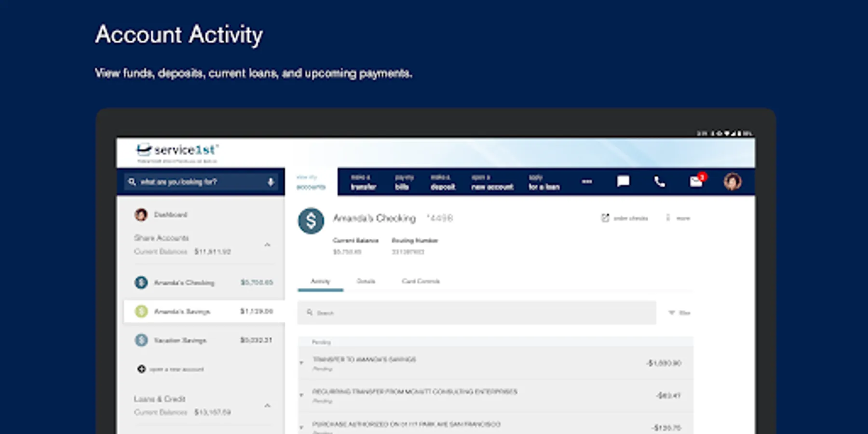Open pay my bills
This screenshot has width=868, height=434.
pos(404,182)
